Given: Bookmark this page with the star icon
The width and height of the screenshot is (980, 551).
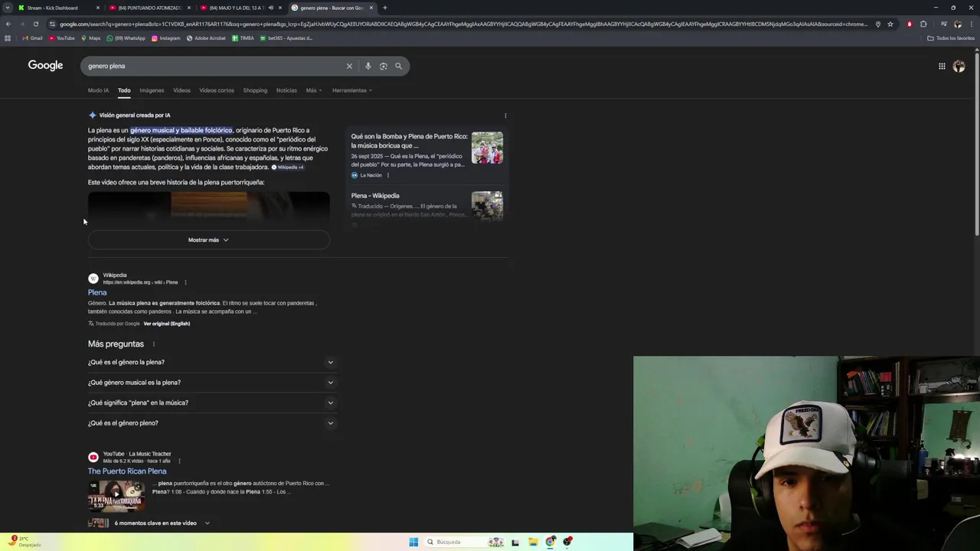Looking at the screenshot, I should pos(890,24).
